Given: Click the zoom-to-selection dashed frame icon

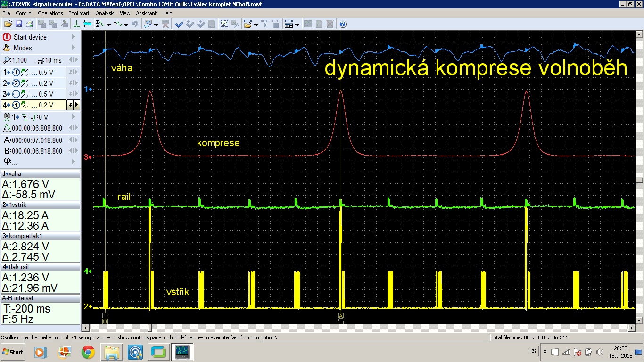Looking at the screenshot, I should [224, 24].
